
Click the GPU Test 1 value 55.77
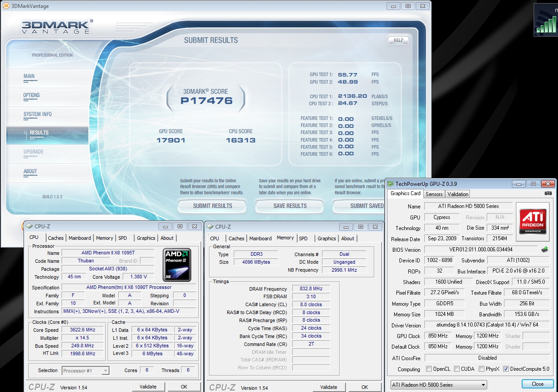pos(348,75)
